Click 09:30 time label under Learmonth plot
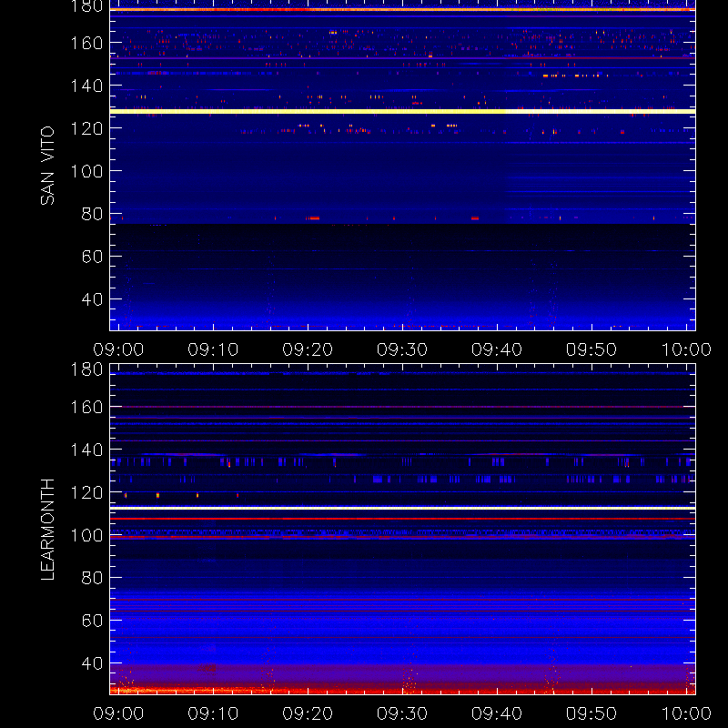The height and width of the screenshot is (728, 728). tap(402, 713)
